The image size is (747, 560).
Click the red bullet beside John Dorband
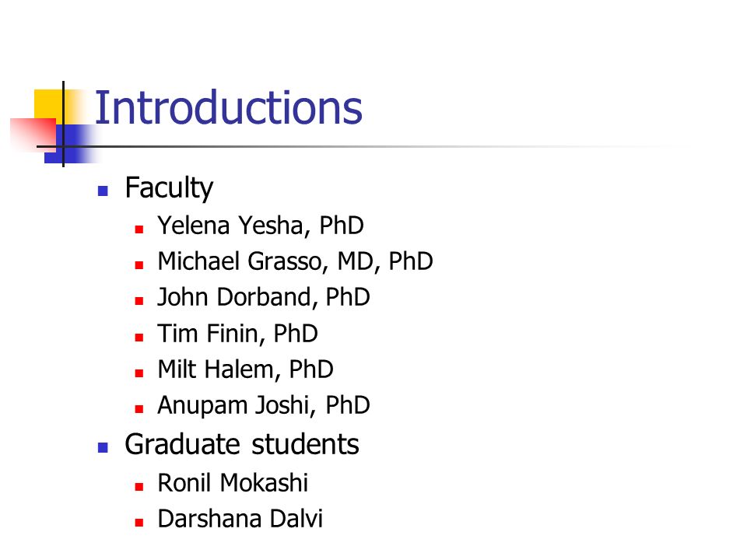point(139,301)
